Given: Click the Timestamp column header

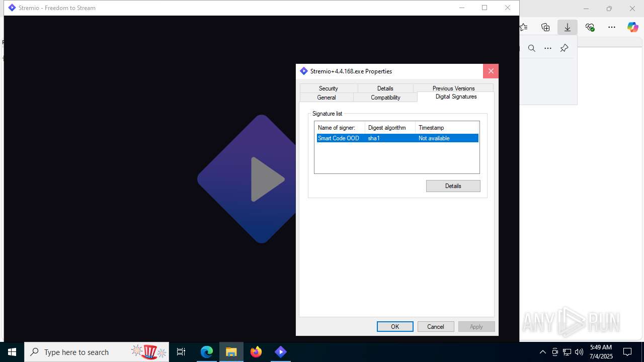Looking at the screenshot, I should pos(447,128).
